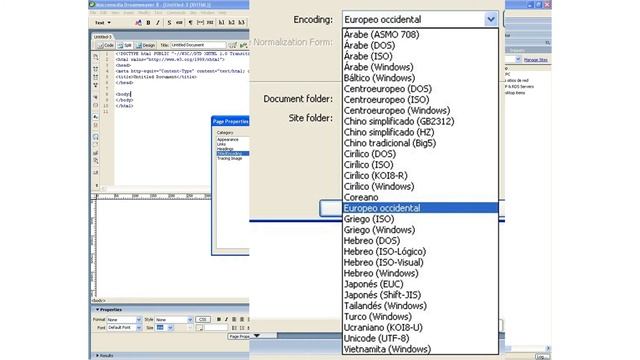Viewport: 640px width, 360px height.
Task: Choose Hebreo (DOS) encoding
Action: pos(420,240)
